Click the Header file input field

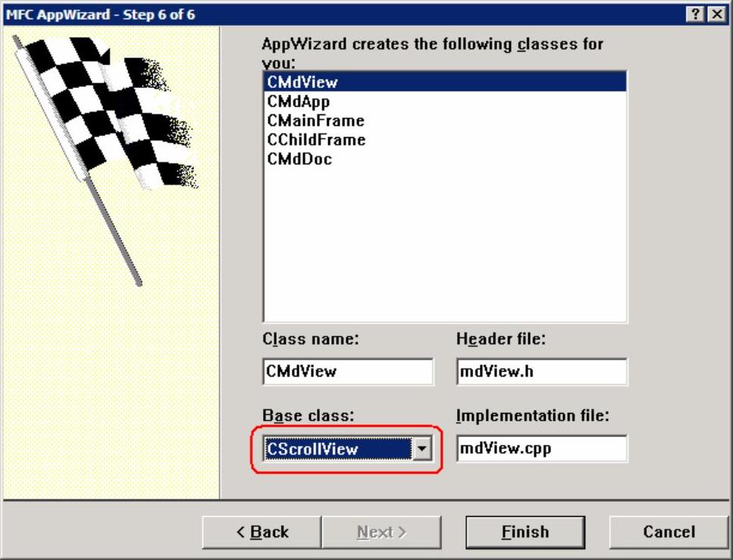point(542,371)
